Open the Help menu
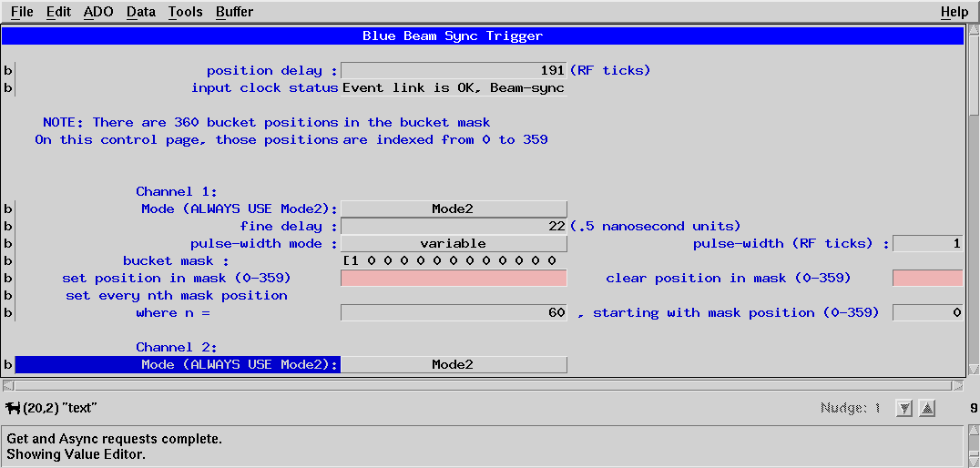Image resolution: width=980 pixels, height=468 pixels. pos(954,12)
